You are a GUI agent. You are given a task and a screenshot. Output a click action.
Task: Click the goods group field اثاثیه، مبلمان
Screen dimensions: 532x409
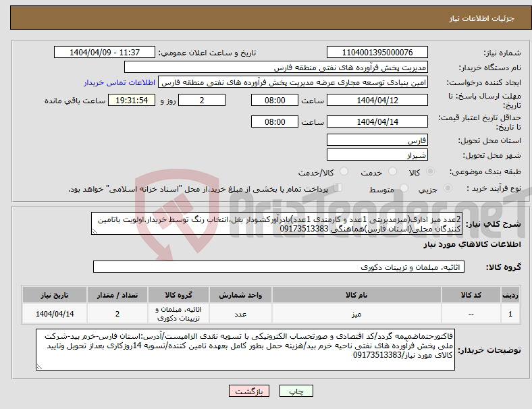click(279, 267)
